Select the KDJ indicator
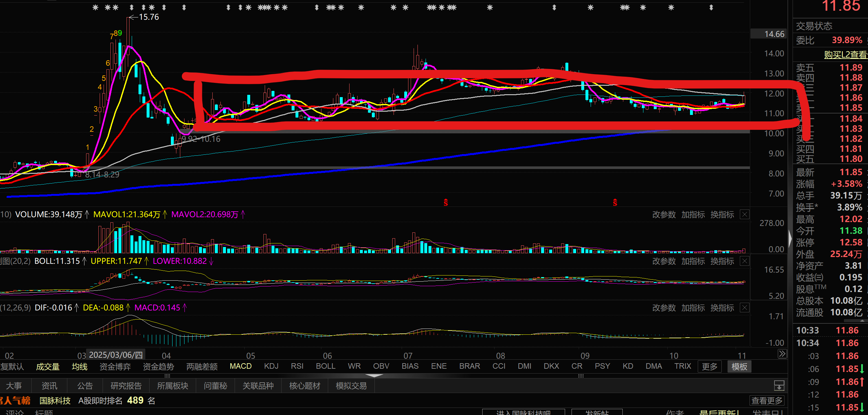 (x=271, y=366)
